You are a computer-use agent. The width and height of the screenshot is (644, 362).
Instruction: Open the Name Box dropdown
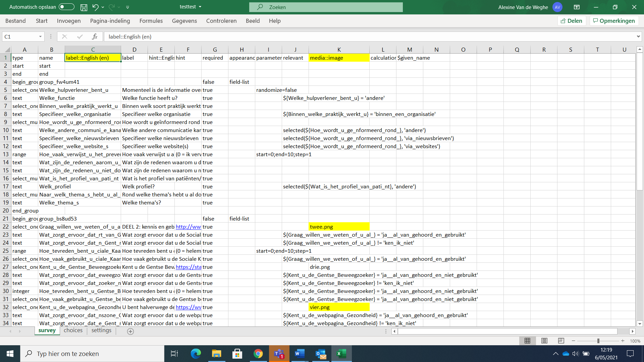click(x=40, y=37)
